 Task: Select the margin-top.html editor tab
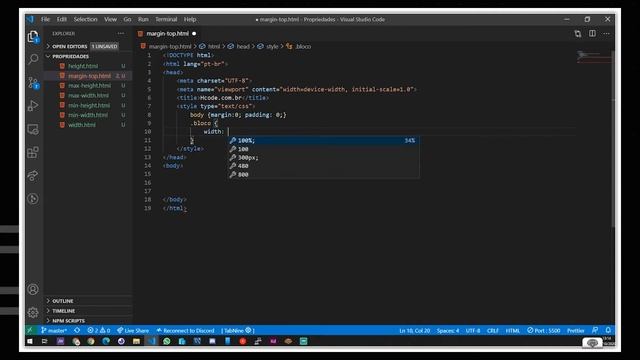(x=167, y=33)
